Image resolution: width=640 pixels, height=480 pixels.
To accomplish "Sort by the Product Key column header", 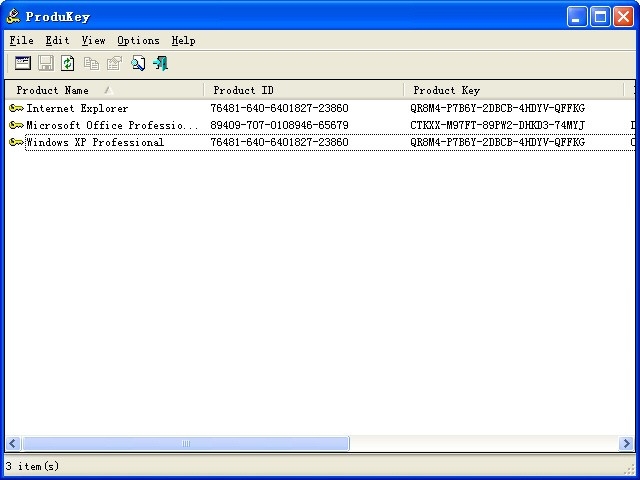I will (513, 90).
